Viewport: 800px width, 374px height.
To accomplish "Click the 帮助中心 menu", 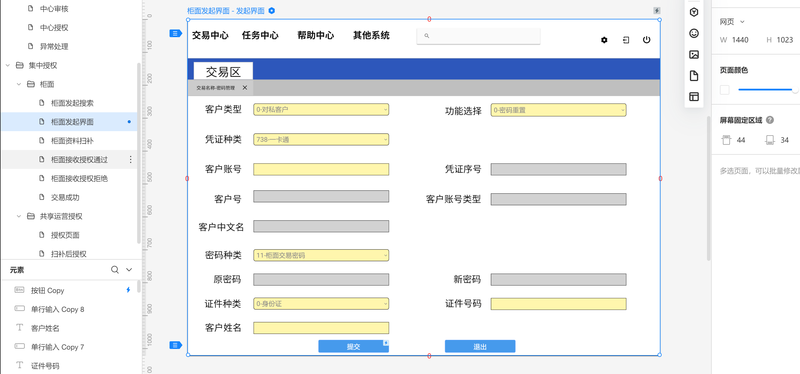I will pos(316,35).
